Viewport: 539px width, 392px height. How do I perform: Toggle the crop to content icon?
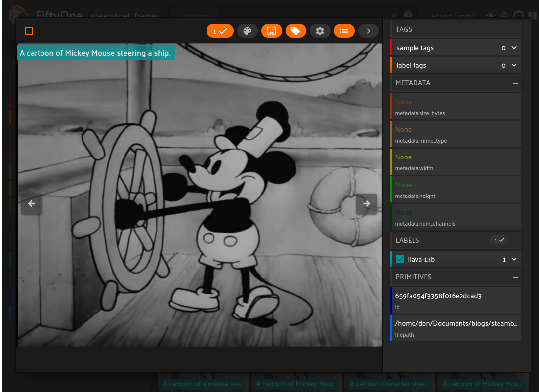[x=272, y=31]
